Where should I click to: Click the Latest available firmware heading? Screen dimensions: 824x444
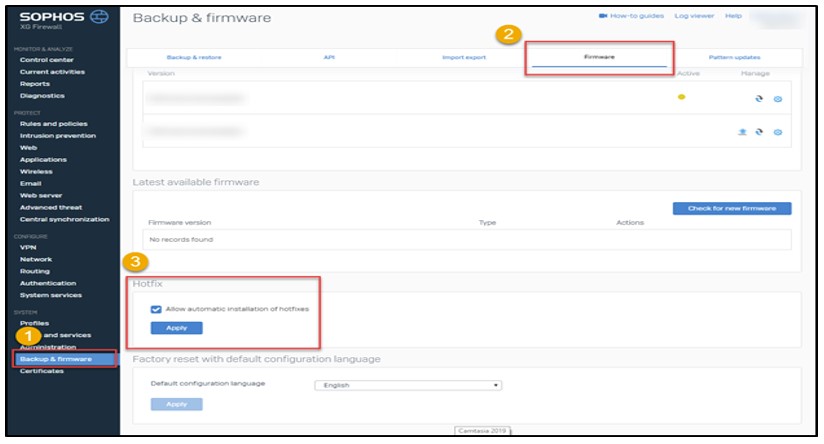(195, 182)
